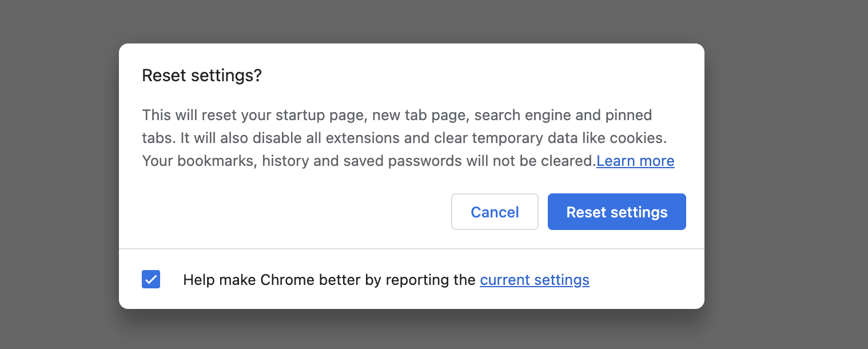The image size is (868, 349).
Task: Toggle the reporting current settings checkbox
Action: pos(151,280)
